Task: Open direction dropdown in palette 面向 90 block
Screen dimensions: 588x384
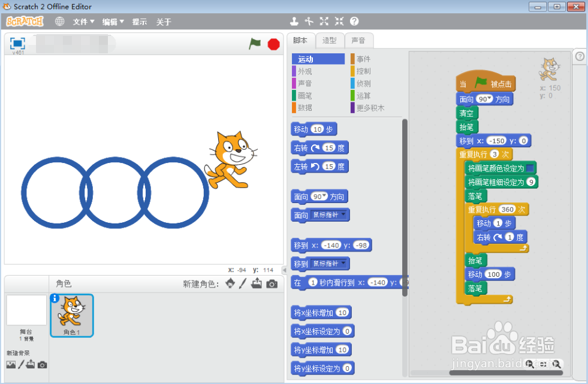Action: [325, 195]
